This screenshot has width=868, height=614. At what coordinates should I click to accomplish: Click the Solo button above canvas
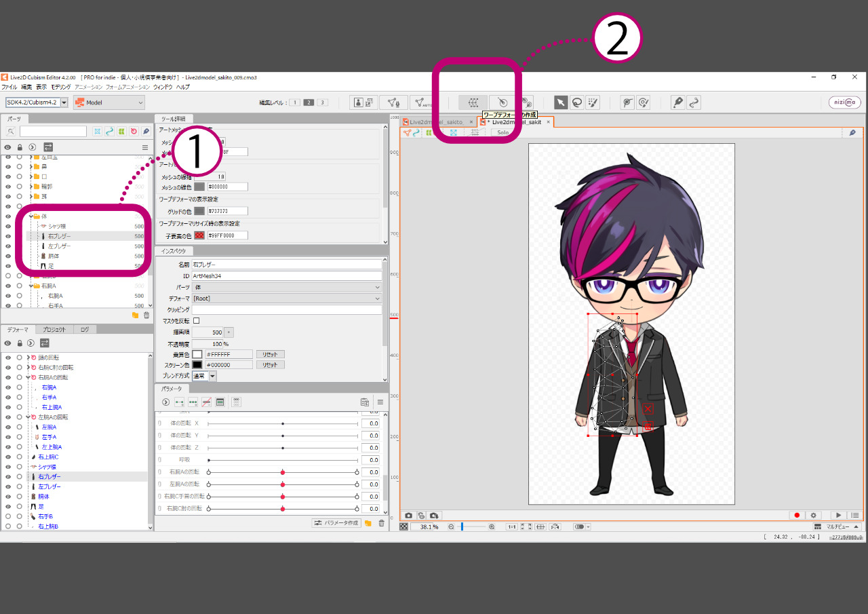pos(502,132)
